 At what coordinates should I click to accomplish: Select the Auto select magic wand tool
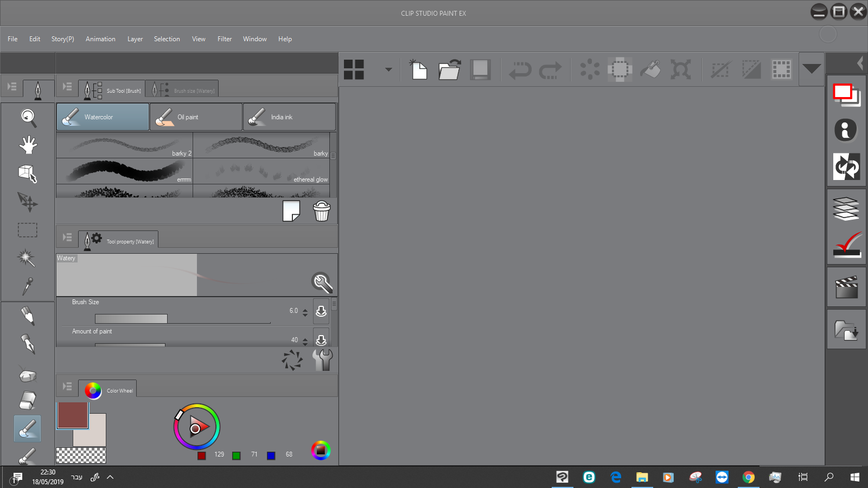pos(27,258)
